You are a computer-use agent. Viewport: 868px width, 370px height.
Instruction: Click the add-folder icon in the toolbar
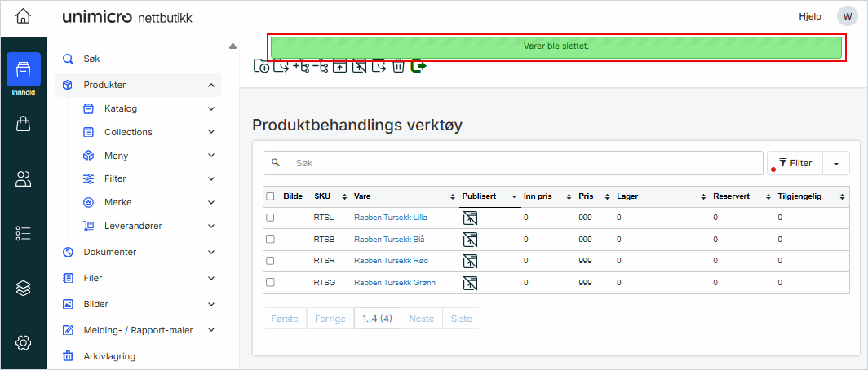261,66
